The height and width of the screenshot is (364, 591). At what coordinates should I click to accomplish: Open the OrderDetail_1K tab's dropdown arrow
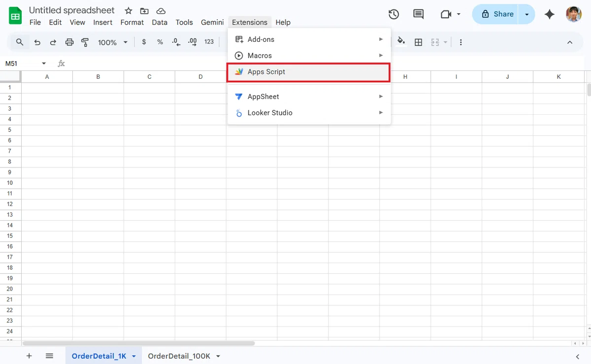point(133,356)
